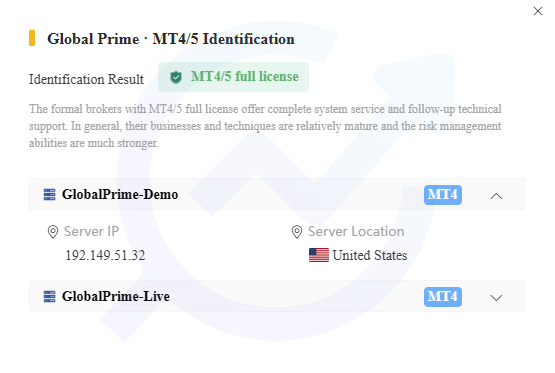Close the MT4/5 Identification dialog

coord(538,11)
